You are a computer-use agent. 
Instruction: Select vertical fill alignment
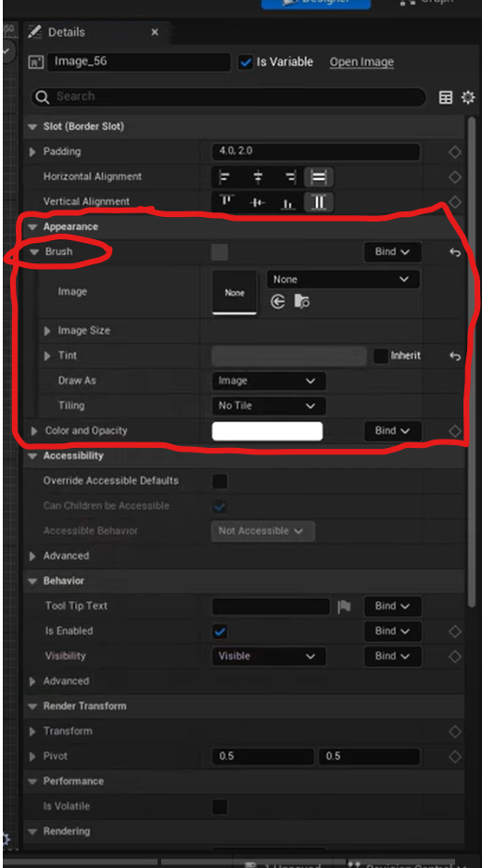pos(319,202)
